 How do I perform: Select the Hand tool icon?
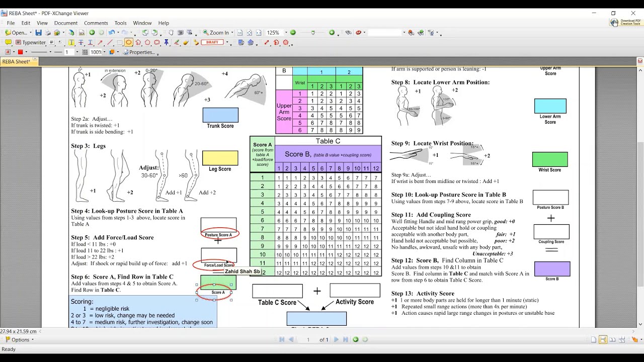[x=171, y=33]
